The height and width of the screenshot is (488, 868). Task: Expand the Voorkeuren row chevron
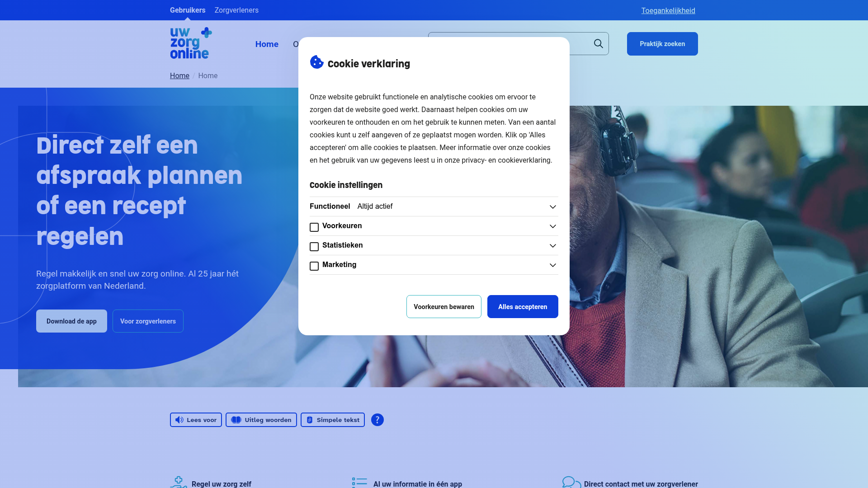coord(552,226)
